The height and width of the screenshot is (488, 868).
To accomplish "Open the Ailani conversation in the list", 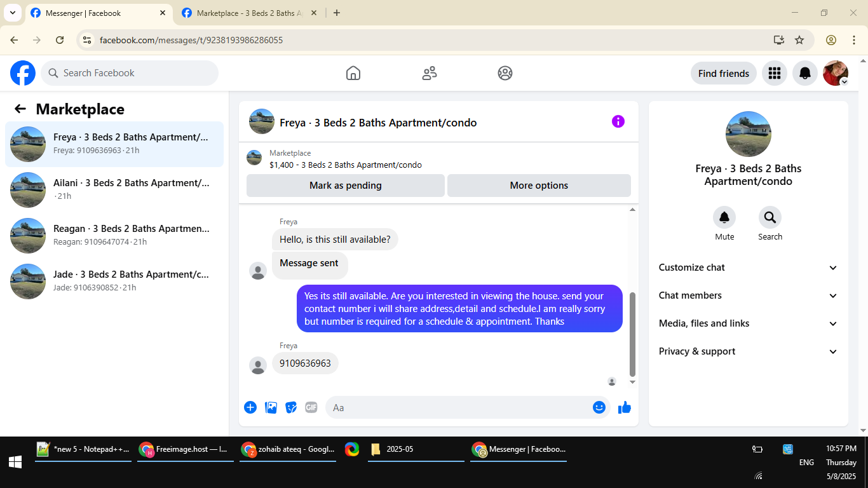I will 114,190.
